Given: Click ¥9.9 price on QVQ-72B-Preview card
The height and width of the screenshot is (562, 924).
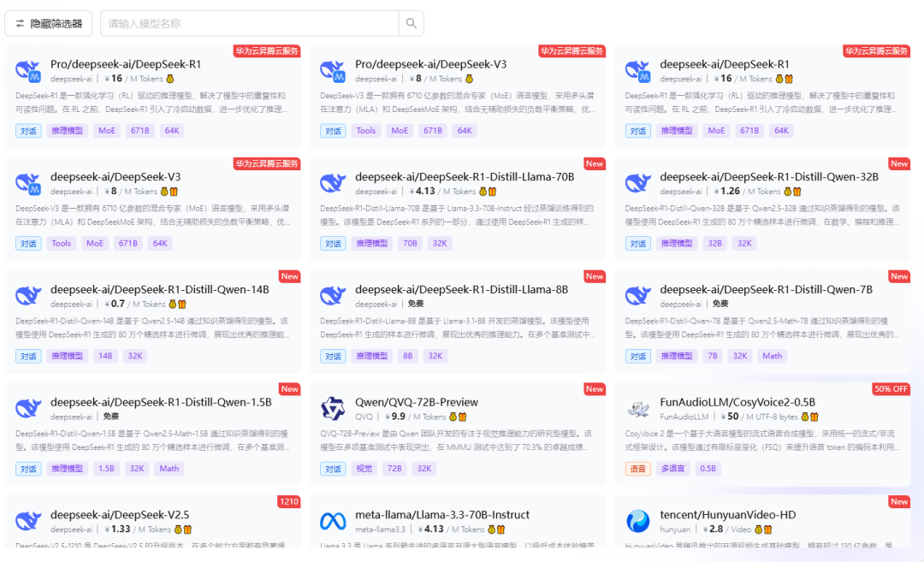Looking at the screenshot, I should pos(395,417).
